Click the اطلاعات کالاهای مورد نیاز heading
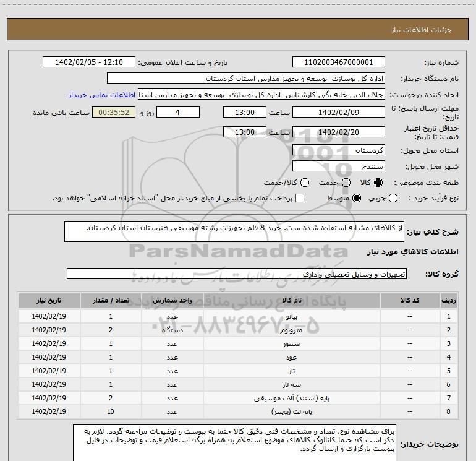 pyautogui.click(x=412, y=252)
